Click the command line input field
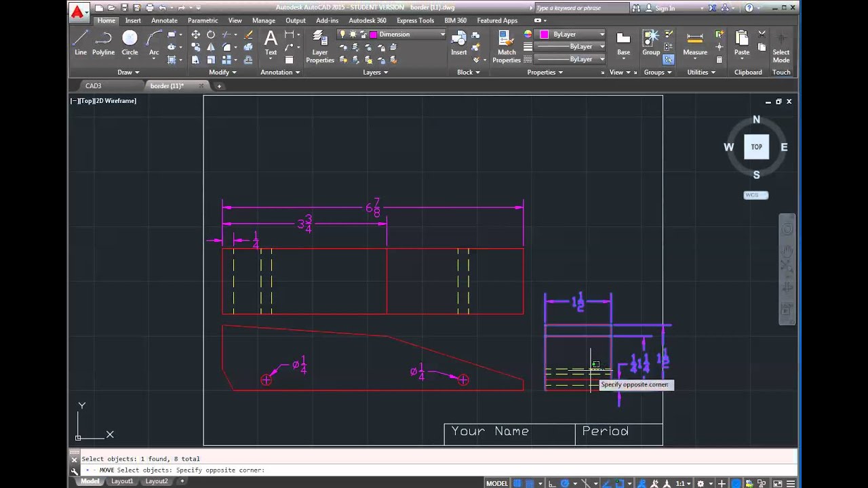 point(439,470)
